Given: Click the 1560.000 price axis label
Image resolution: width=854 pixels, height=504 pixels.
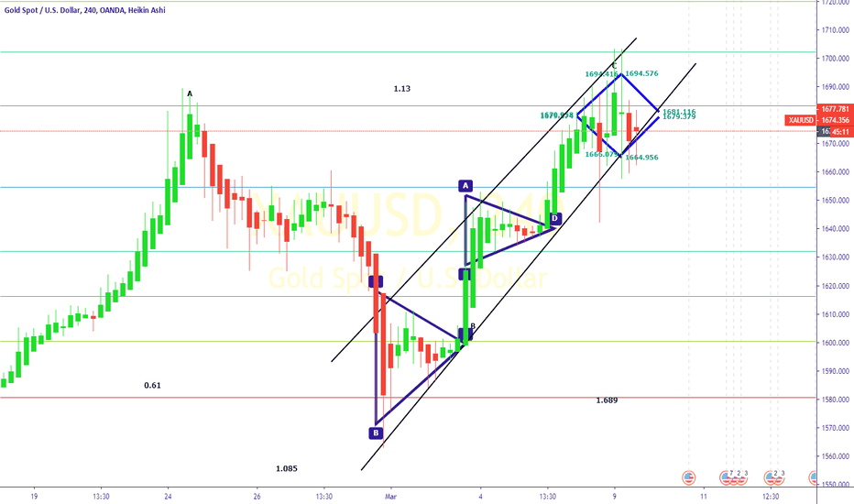Looking at the screenshot, I should click(836, 456).
